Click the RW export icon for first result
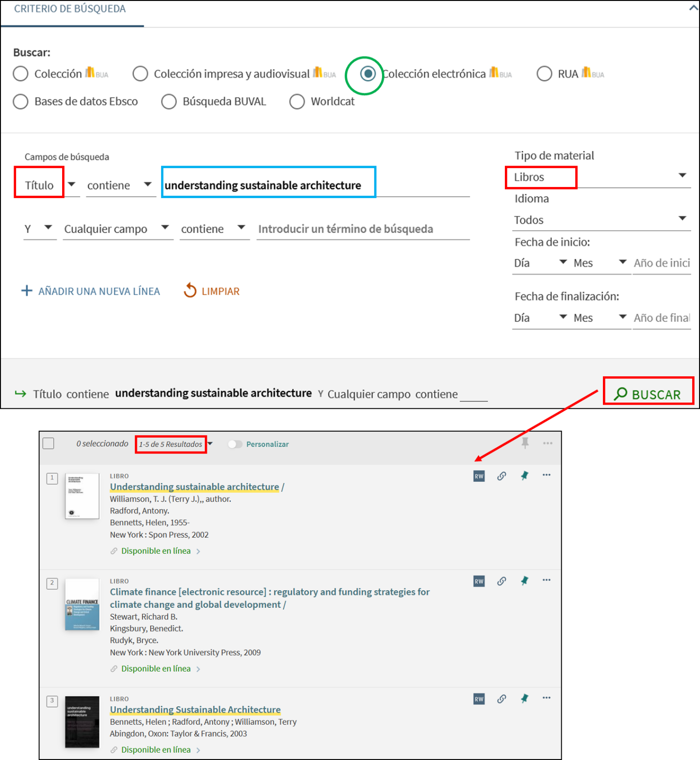The image size is (700, 760). (479, 476)
